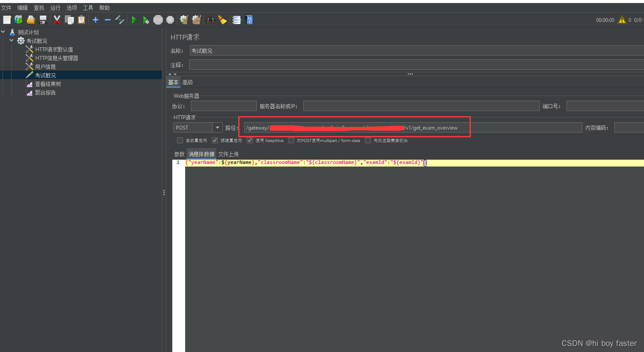
Task: Open the 工具 menu
Action: click(88, 8)
